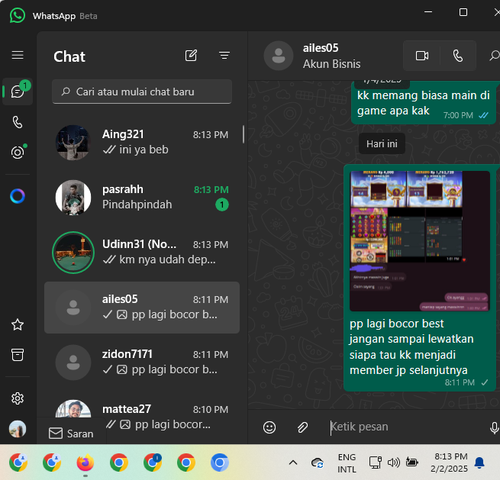
Task: Click the search or start new chat field
Action: (142, 92)
